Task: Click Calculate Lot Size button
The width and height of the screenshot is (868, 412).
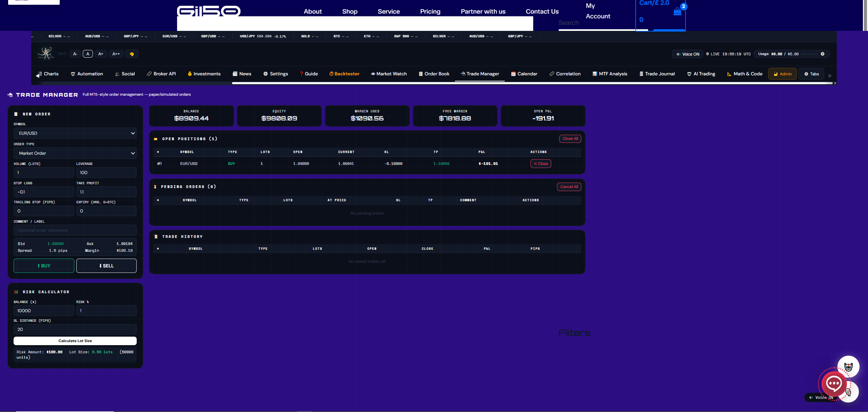Action: [75, 341]
